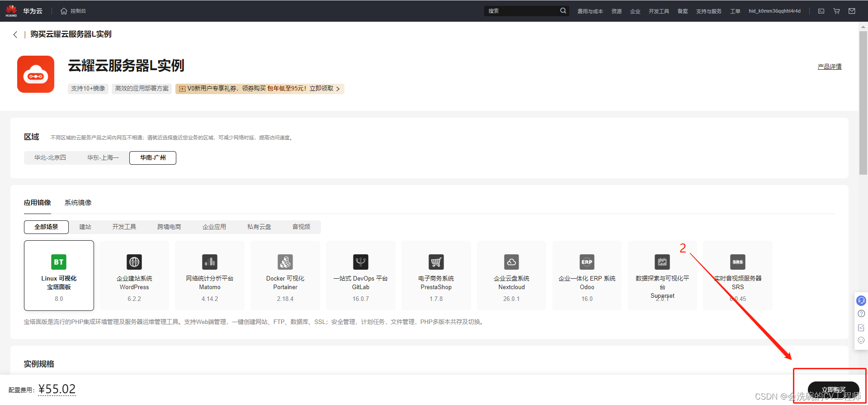Expand the 费用与成本 menu

coord(590,11)
